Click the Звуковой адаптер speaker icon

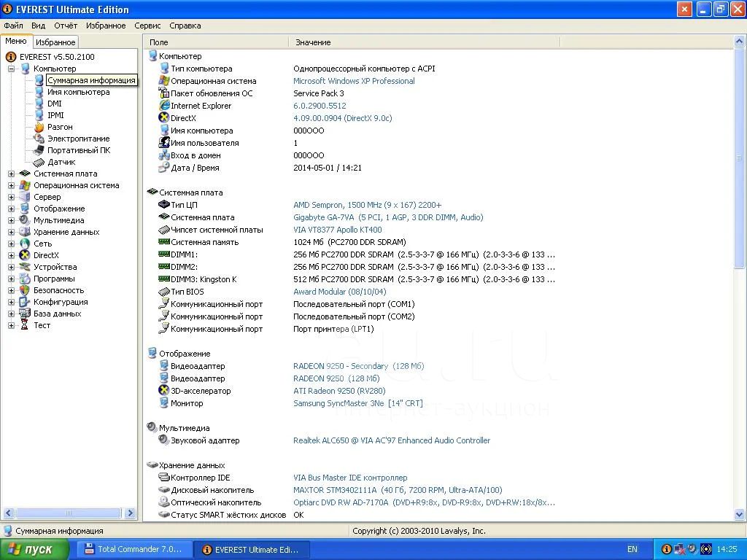pos(164,440)
